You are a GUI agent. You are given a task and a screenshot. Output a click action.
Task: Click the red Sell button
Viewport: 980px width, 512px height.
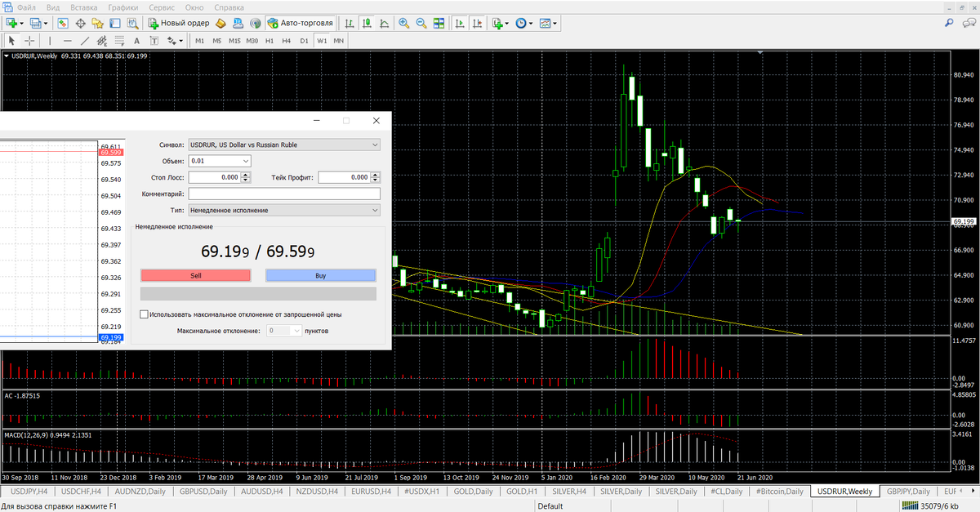(196, 276)
